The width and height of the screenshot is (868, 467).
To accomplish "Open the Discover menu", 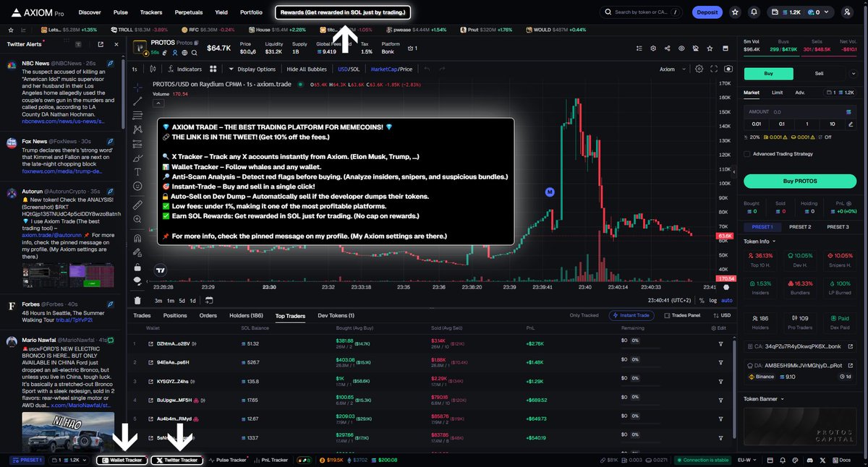I will 90,12.
